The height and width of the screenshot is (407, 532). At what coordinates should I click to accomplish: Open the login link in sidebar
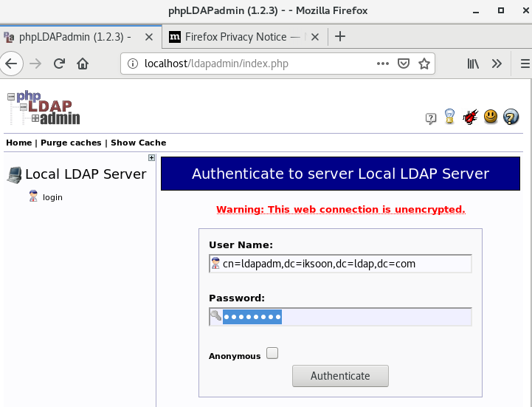(52, 197)
